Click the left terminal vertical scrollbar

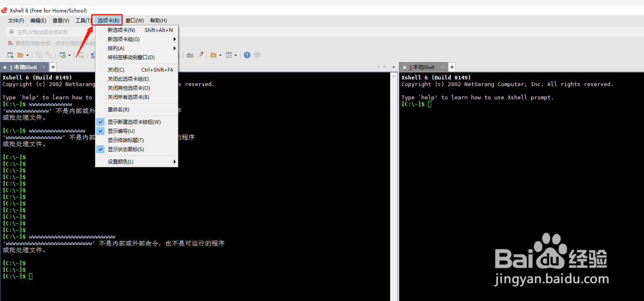394,186
